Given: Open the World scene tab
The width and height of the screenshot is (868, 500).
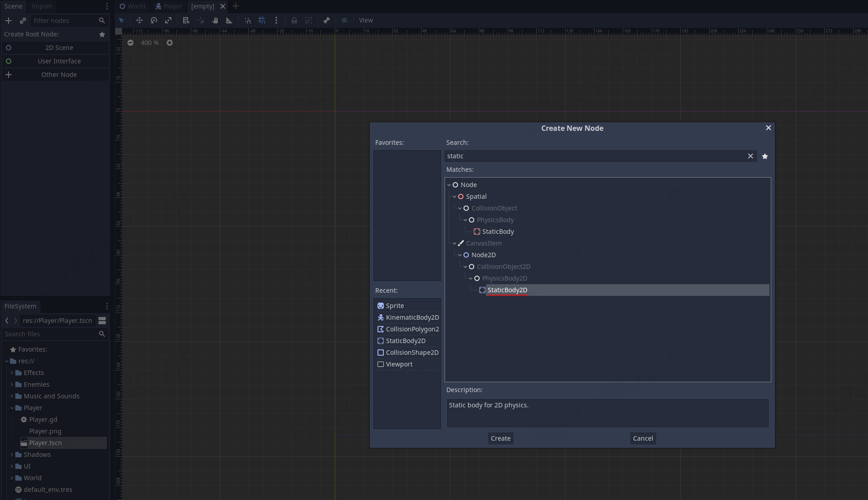Looking at the screenshot, I should pyautogui.click(x=133, y=6).
